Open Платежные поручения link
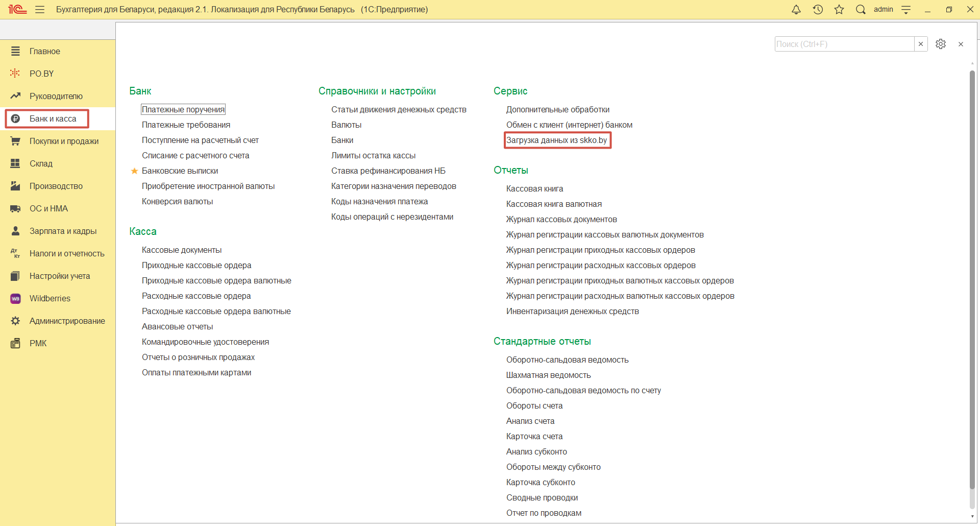Viewport: 980px width, 526px height. pyautogui.click(x=183, y=110)
